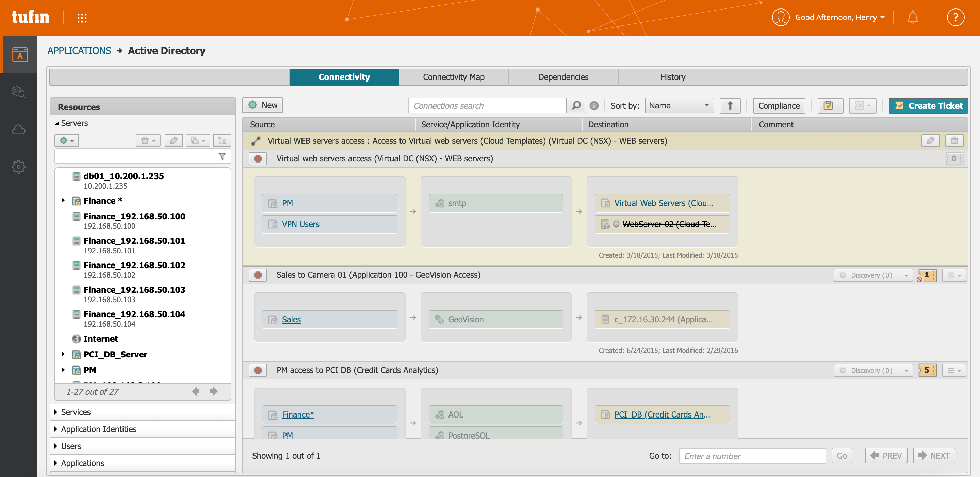Click the sort direction arrow button
The height and width of the screenshot is (477, 980).
(x=730, y=106)
